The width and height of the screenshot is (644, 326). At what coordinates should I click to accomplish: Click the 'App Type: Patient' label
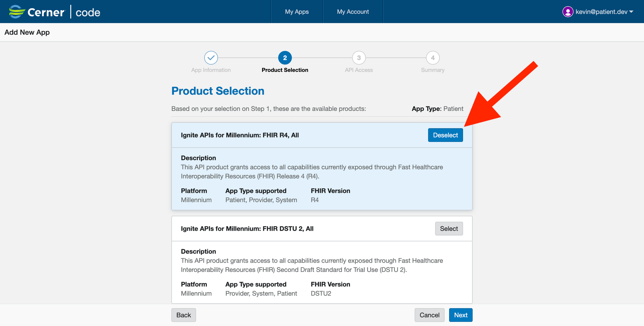(x=437, y=109)
